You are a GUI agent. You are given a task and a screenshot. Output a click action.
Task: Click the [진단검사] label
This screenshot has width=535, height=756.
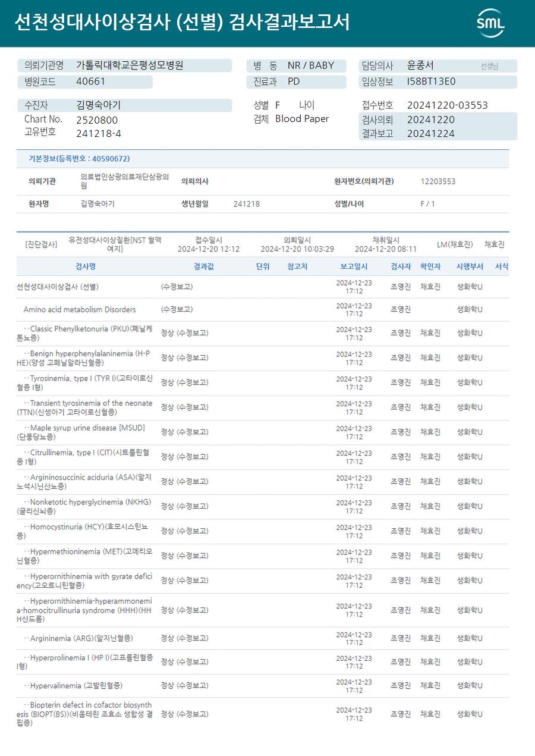42,244
